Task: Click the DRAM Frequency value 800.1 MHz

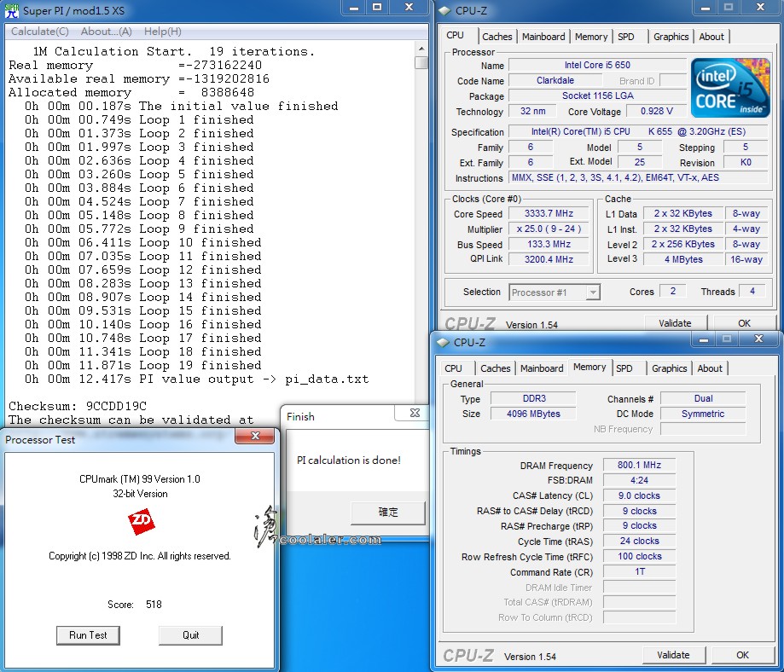Action: tap(639, 465)
